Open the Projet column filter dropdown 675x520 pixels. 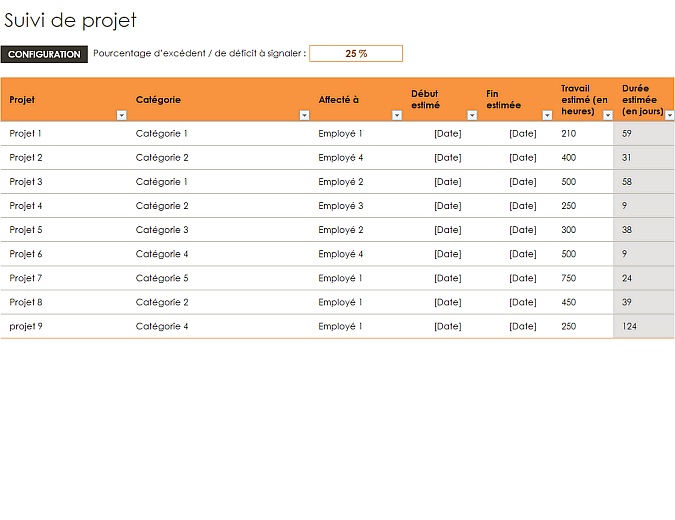click(x=121, y=115)
